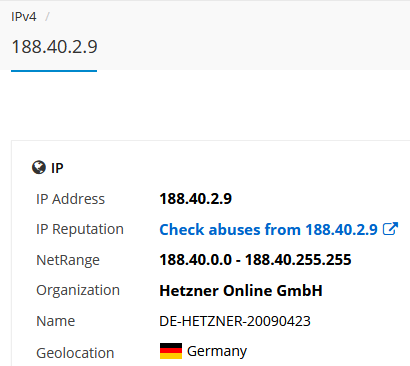Select the Hetzner Online GmbH organization text
The image size is (410, 366).
pos(241,290)
